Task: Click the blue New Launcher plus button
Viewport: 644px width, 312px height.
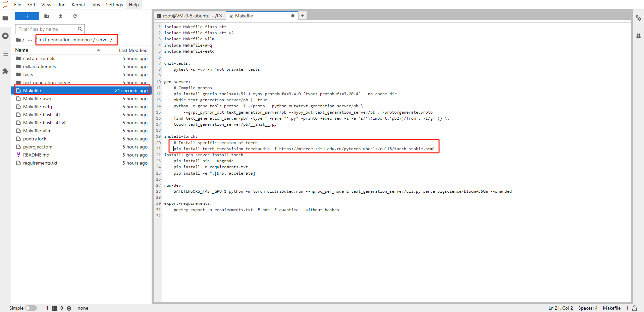Action: (27, 16)
